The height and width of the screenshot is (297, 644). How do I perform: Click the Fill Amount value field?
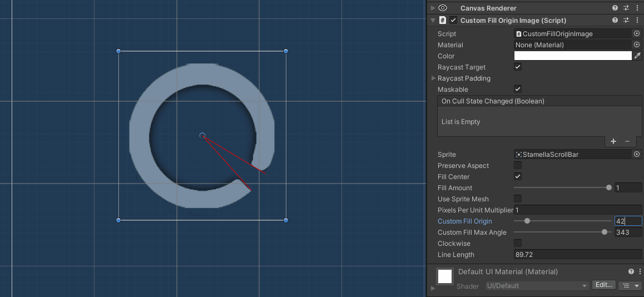[628, 188]
